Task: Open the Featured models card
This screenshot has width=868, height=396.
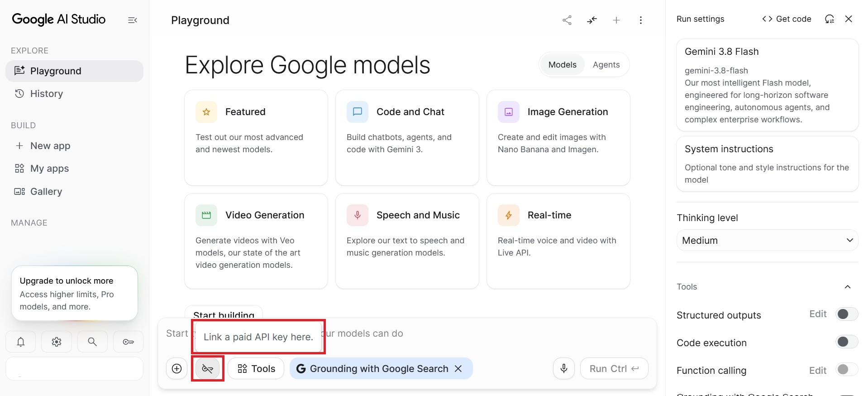Action: click(256, 138)
